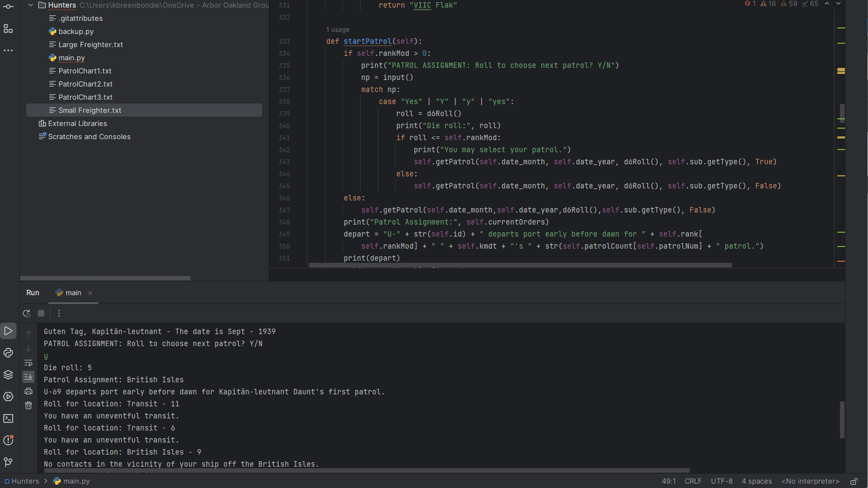868x488 pixels.
Task: Clear console output with trash icon
Action: click(x=28, y=405)
